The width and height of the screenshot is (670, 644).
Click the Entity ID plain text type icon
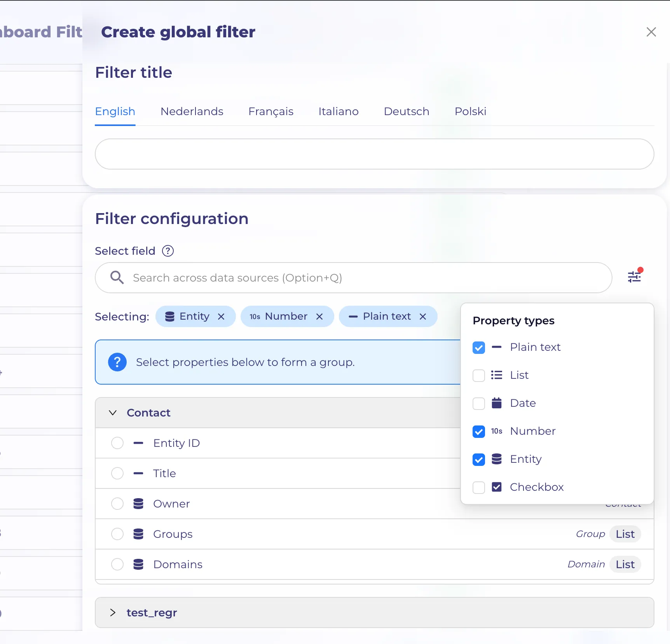pyautogui.click(x=138, y=443)
